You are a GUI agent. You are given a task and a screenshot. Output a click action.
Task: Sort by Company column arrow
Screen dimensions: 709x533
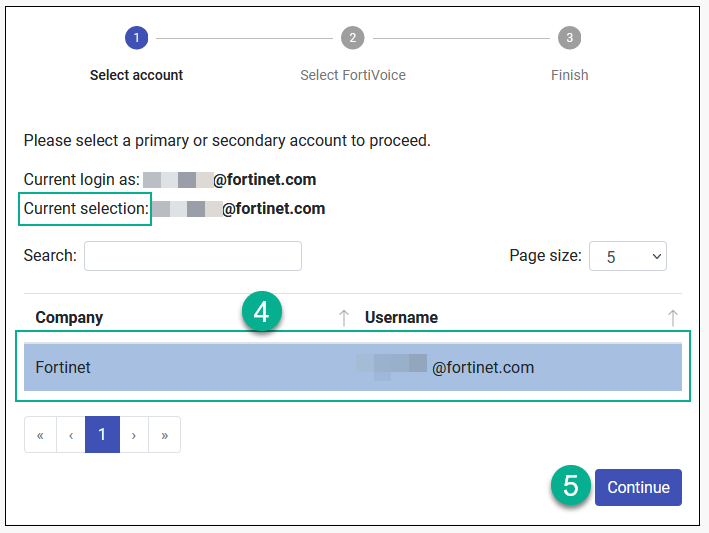343,318
